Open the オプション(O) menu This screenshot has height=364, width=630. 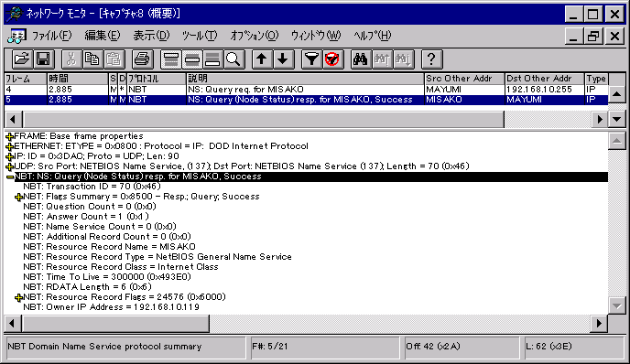click(x=255, y=36)
